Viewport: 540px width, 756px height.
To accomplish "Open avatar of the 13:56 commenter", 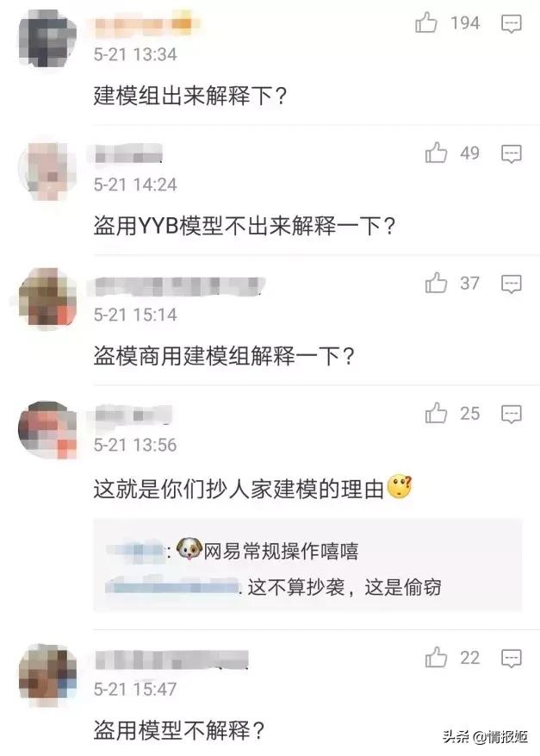I will (x=47, y=430).
